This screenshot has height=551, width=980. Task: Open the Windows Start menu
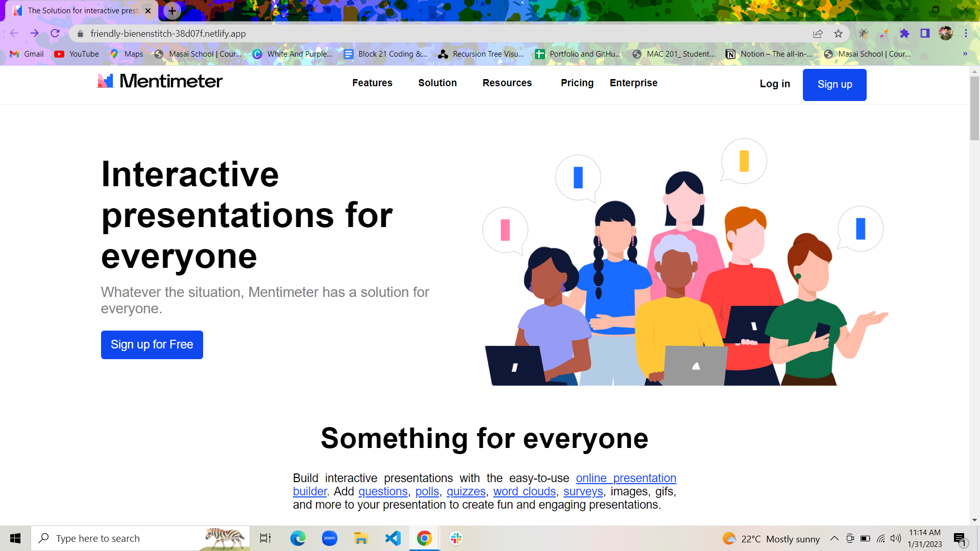tap(15, 538)
